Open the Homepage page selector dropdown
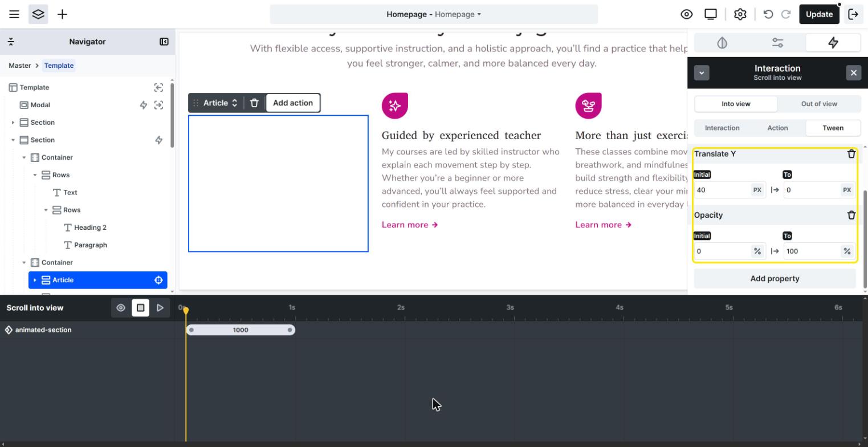This screenshot has width=868, height=447. (434, 14)
